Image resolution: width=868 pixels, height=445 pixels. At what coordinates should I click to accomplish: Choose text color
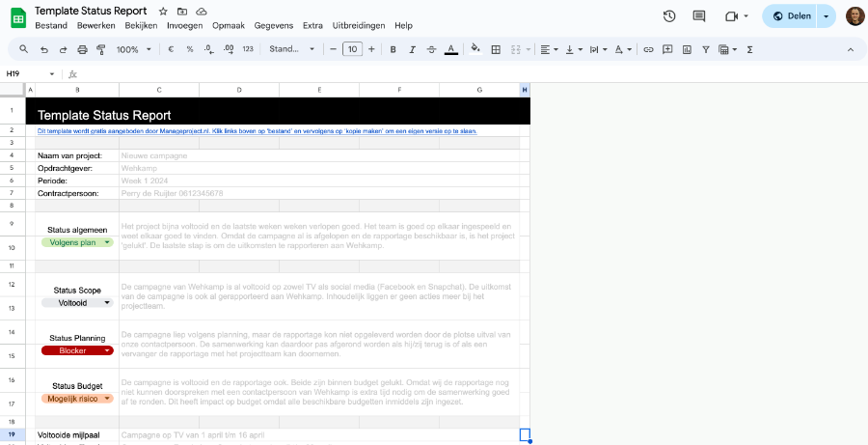click(x=451, y=49)
